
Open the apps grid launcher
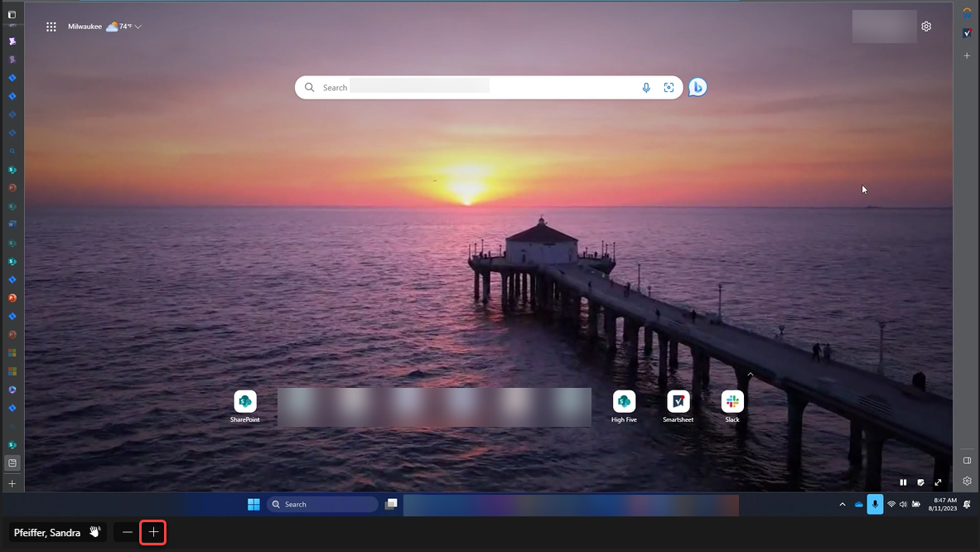coord(51,27)
